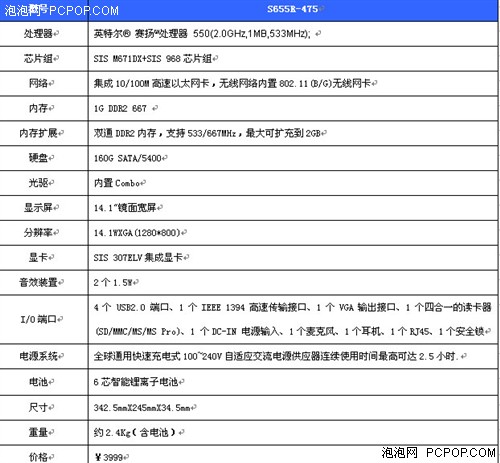Click the 2个1.5W value
Viewport: 500px width, 463px height.
click(x=113, y=283)
